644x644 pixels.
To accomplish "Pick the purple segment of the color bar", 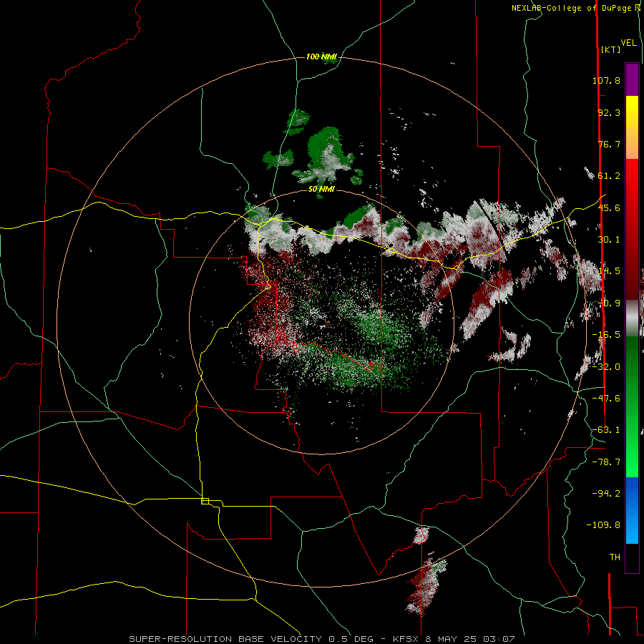I will [x=632, y=79].
